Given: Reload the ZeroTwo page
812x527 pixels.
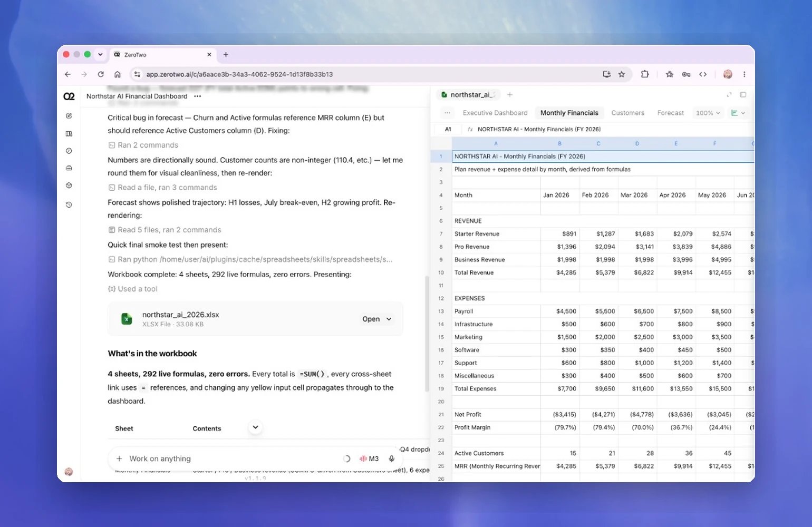Looking at the screenshot, I should coord(101,74).
